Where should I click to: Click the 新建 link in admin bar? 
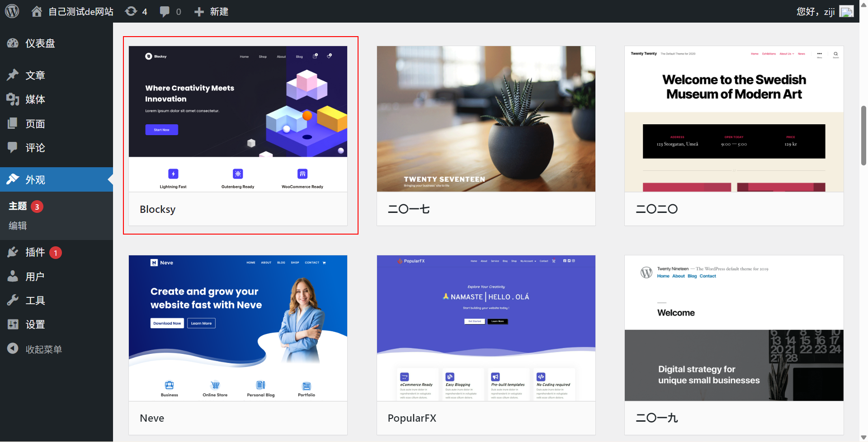point(219,12)
